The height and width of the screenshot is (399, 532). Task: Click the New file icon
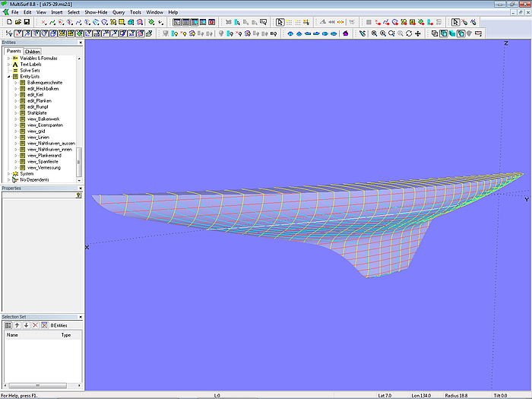(8, 22)
